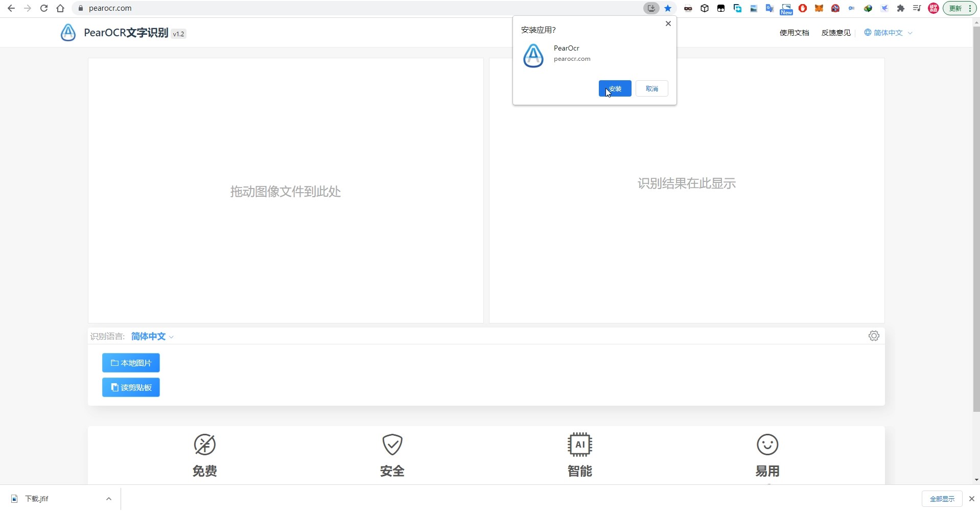This screenshot has height=513, width=980.
Task: Click the red stop-hand ad blocker extension
Action: [802, 8]
